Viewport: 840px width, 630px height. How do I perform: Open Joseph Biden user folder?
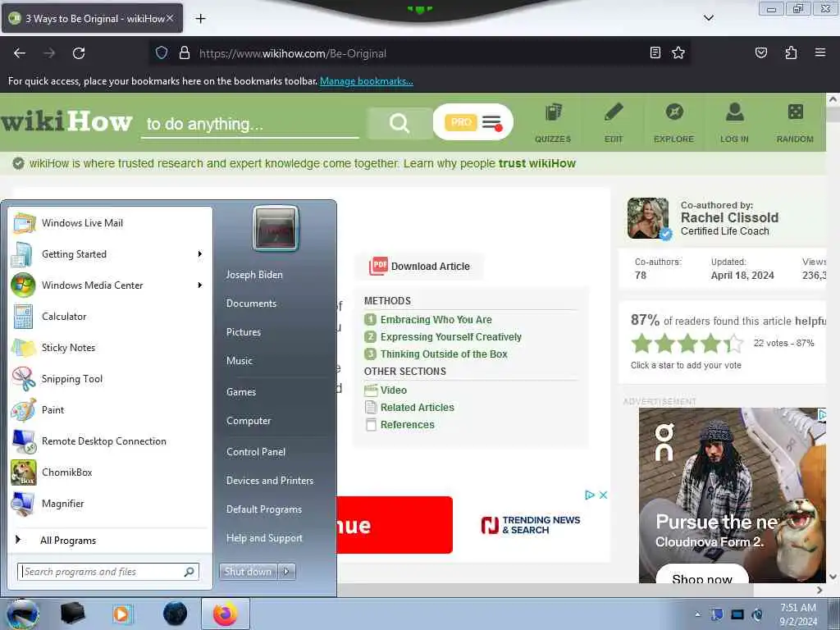click(x=254, y=274)
